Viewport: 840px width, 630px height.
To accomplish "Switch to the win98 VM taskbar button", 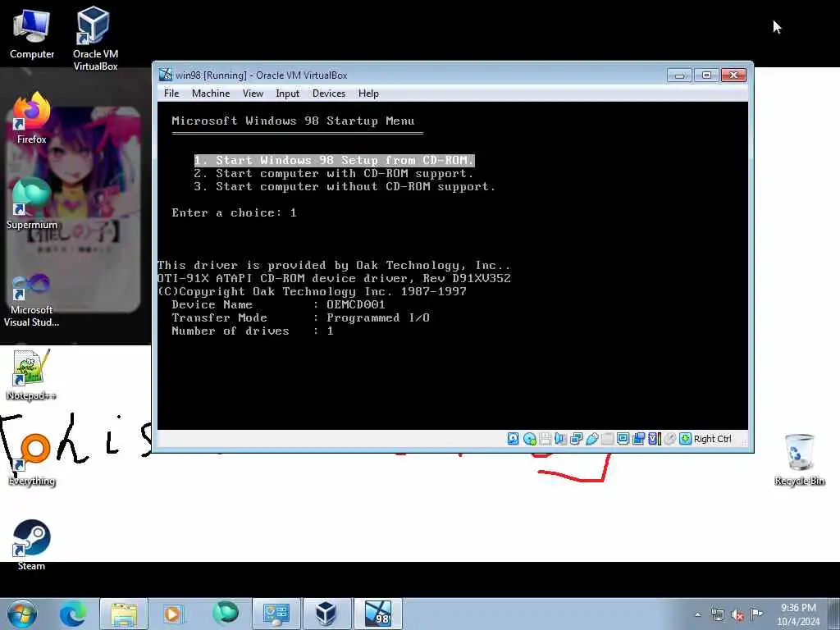I will [x=377, y=614].
